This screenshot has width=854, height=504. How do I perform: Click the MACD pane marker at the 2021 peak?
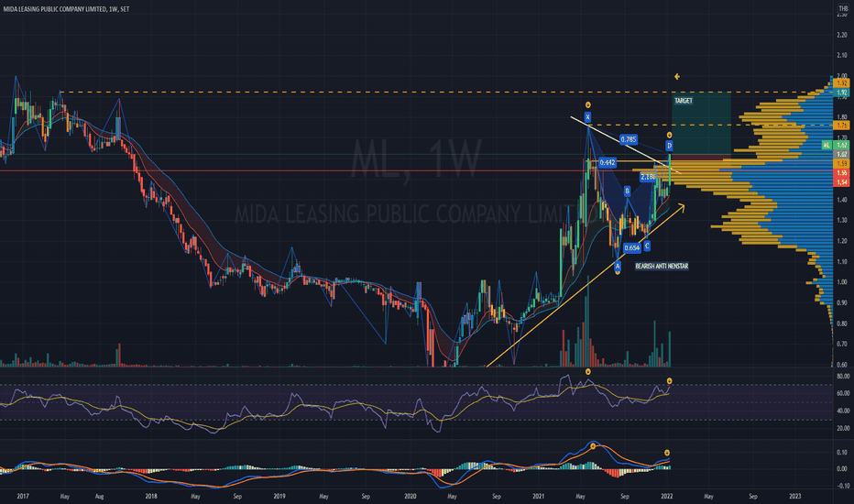point(593,446)
